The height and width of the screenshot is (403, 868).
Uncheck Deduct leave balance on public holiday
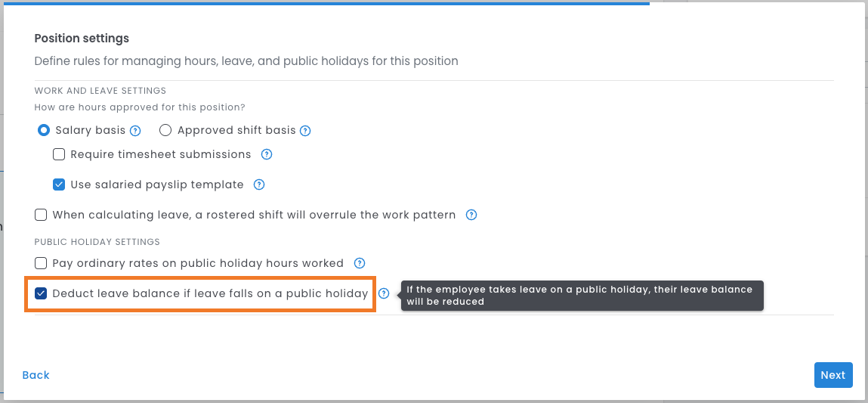coord(41,293)
